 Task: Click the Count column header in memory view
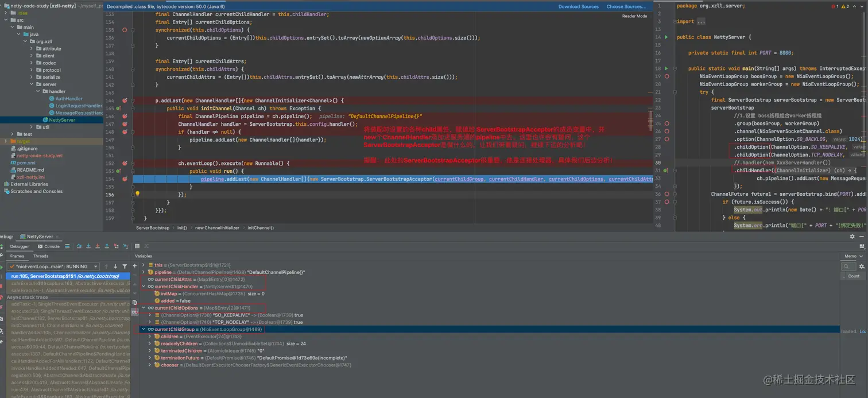pyautogui.click(x=854, y=276)
